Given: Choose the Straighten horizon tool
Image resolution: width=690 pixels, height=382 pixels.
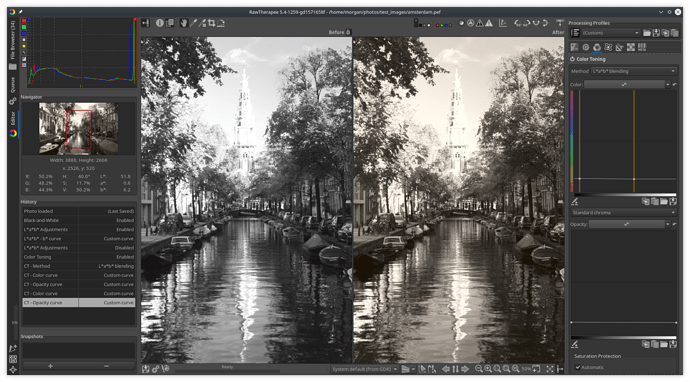Looking at the screenshot, I should [221, 23].
